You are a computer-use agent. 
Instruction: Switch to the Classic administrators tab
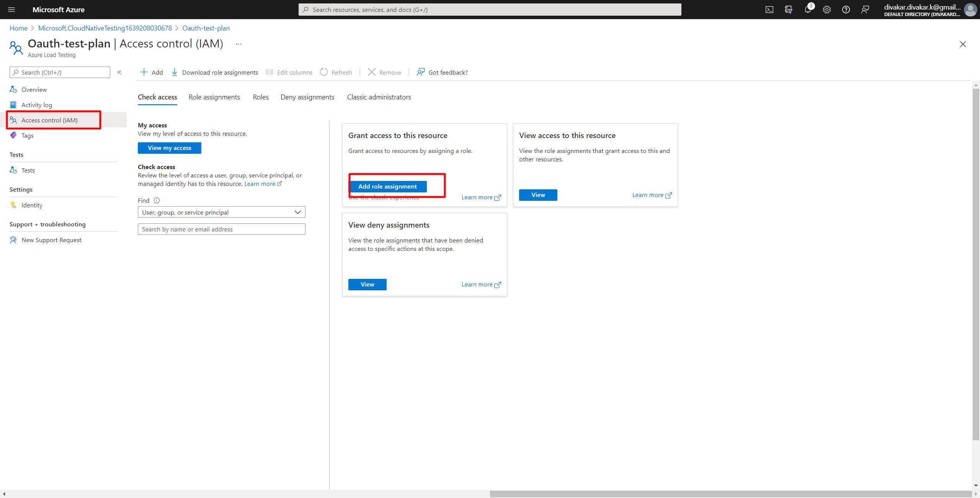(x=379, y=97)
